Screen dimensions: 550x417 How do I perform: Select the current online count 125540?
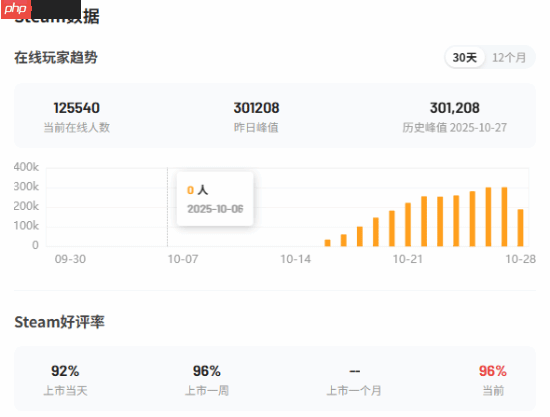point(76,108)
